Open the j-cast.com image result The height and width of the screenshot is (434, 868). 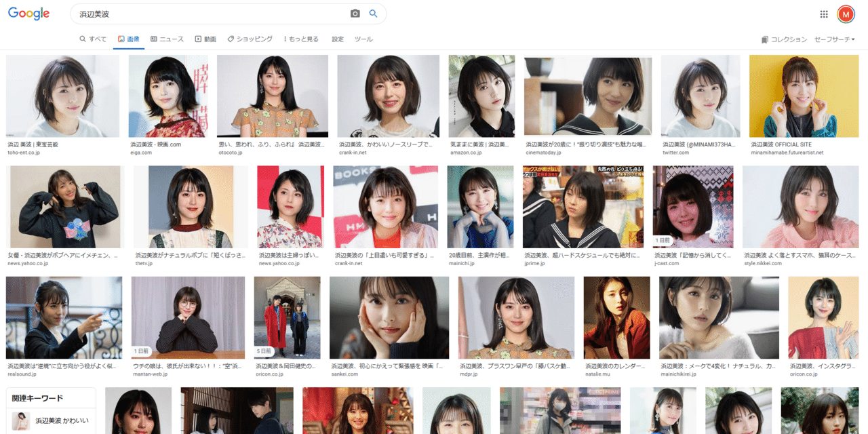[693, 207]
